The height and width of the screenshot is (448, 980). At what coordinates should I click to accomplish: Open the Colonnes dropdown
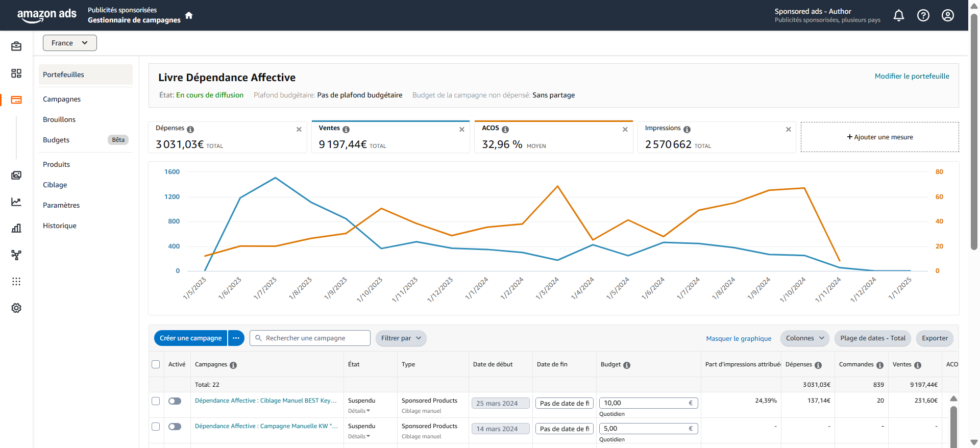(804, 338)
